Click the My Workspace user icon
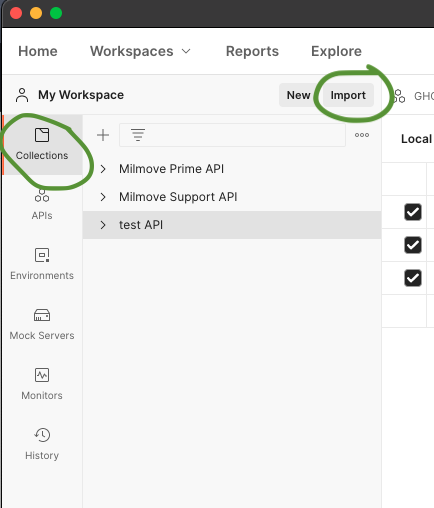This screenshot has height=508, width=434. pyautogui.click(x=22, y=95)
